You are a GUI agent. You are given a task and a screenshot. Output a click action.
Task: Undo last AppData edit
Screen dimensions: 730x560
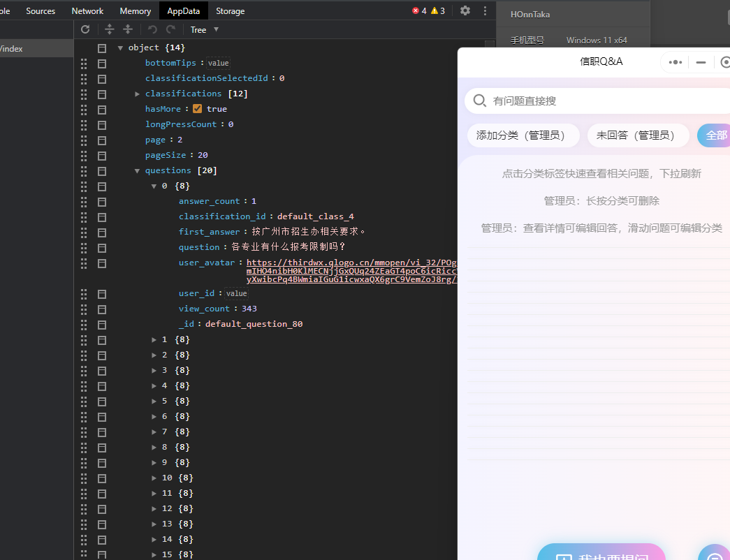pos(152,29)
